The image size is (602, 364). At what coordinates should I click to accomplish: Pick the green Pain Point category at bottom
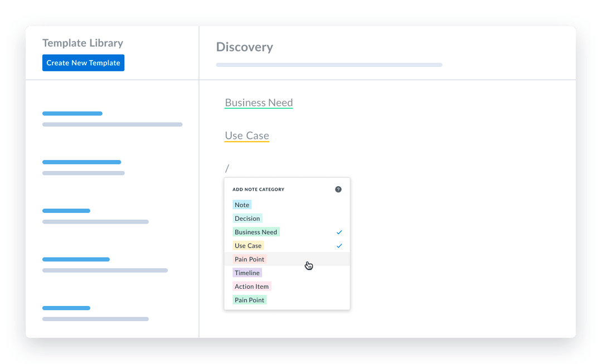pos(249,300)
